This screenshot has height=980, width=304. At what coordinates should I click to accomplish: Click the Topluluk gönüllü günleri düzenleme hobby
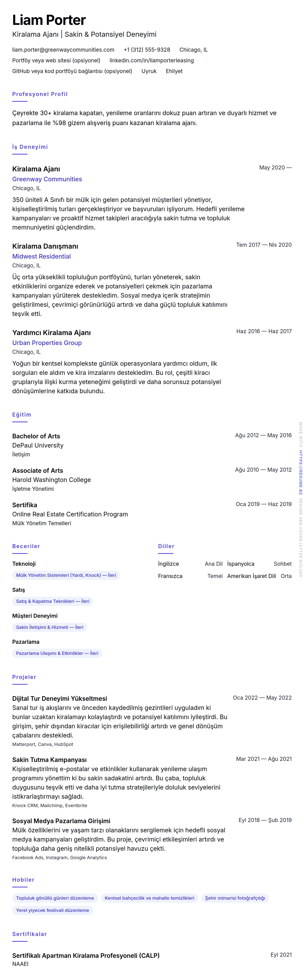[55, 898]
